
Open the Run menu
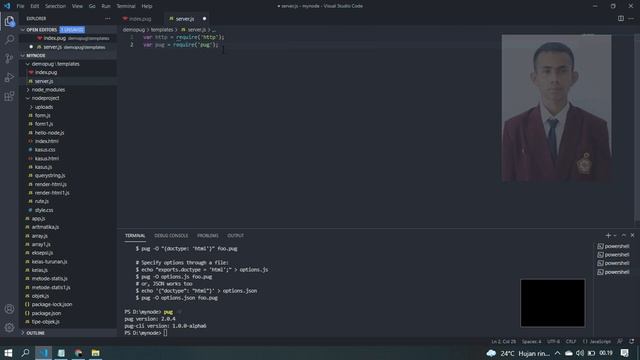(106, 6)
